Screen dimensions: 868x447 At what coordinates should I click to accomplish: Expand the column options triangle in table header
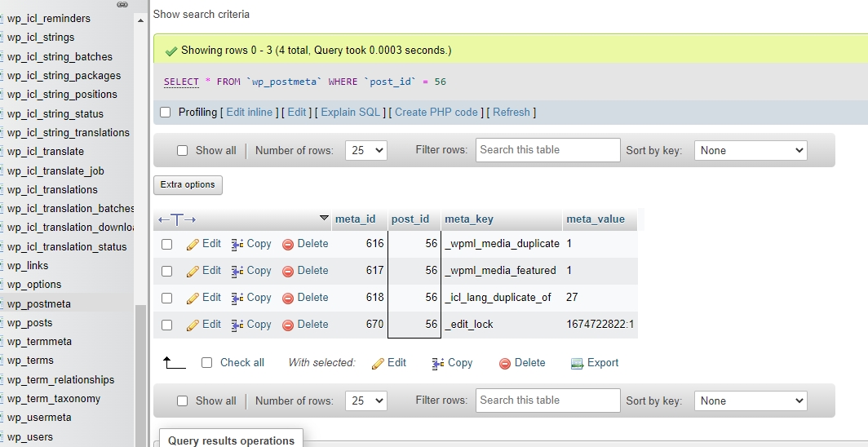(324, 219)
